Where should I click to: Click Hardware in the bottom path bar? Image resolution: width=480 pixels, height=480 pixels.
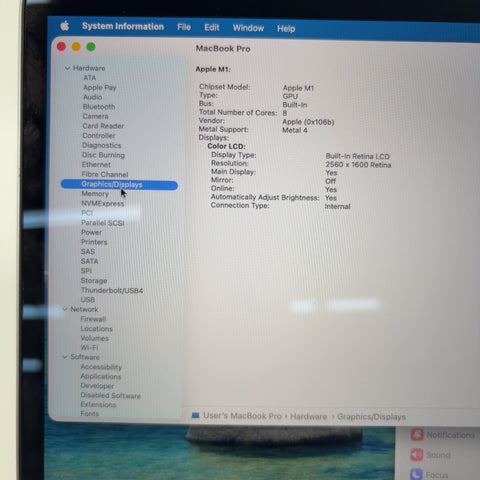pos(308,416)
